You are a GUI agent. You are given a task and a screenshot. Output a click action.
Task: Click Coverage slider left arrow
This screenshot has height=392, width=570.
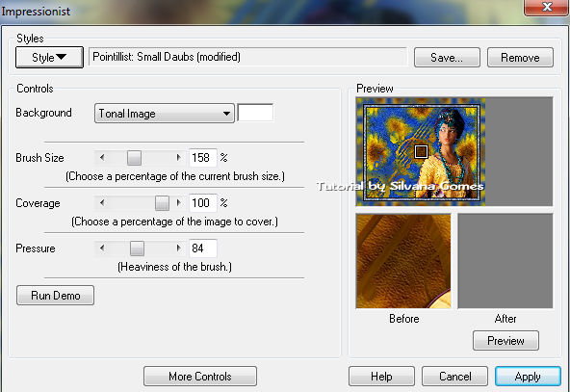coord(102,203)
